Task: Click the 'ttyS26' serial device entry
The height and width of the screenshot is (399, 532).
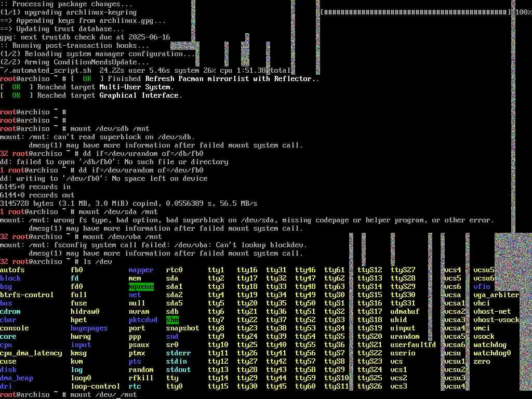Action: pos(369,387)
